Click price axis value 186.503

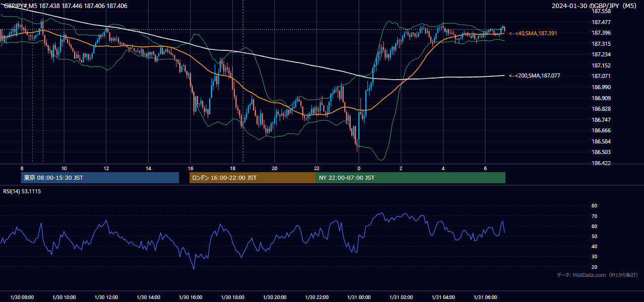coord(601,152)
